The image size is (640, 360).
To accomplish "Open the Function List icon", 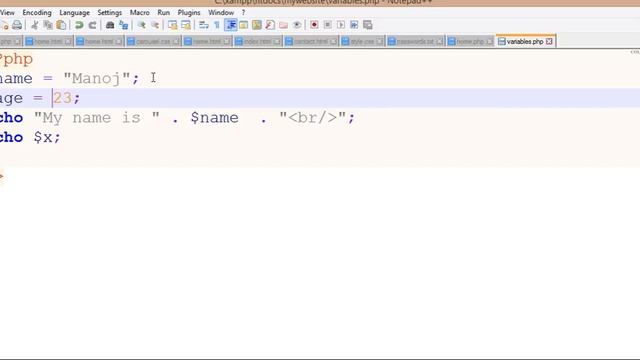I will click(x=270, y=25).
